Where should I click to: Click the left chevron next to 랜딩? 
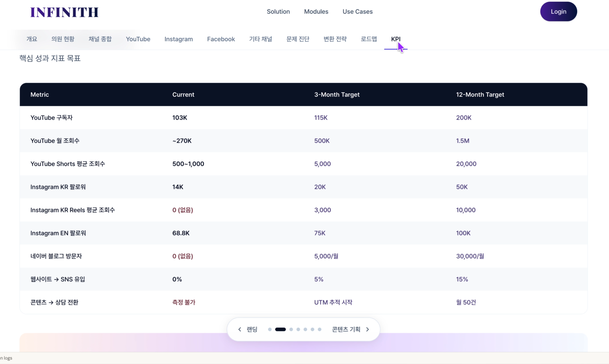[x=240, y=329]
